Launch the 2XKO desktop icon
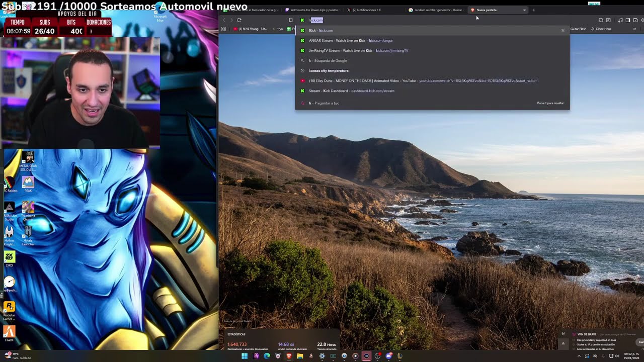 [x=10, y=259]
